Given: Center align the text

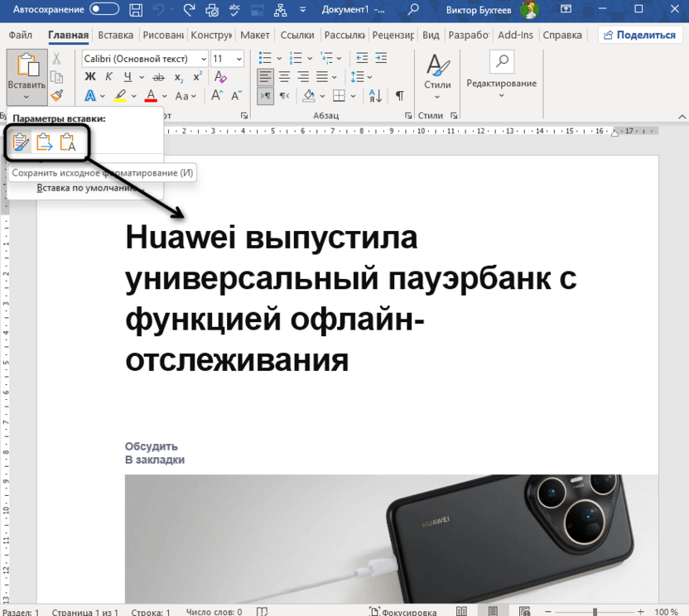Looking at the screenshot, I should pos(284,77).
